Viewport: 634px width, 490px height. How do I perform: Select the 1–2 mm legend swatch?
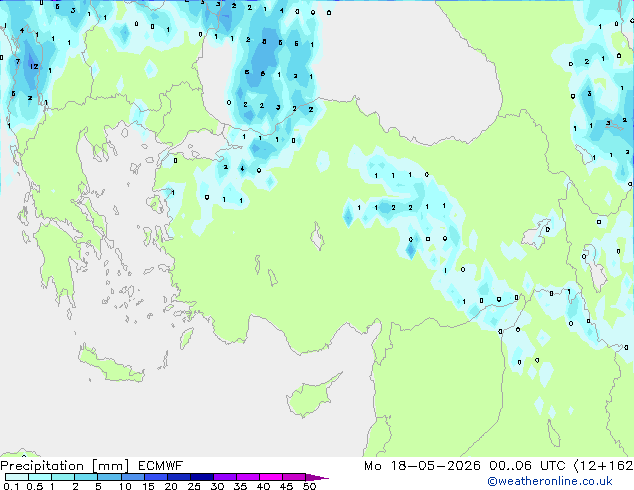click(x=63, y=477)
